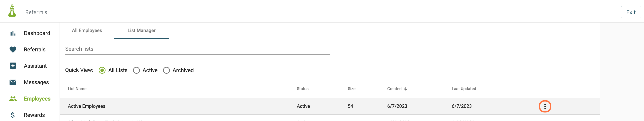Click the Messages envelope icon
The width and height of the screenshot is (644, 121).
[13, 82]
